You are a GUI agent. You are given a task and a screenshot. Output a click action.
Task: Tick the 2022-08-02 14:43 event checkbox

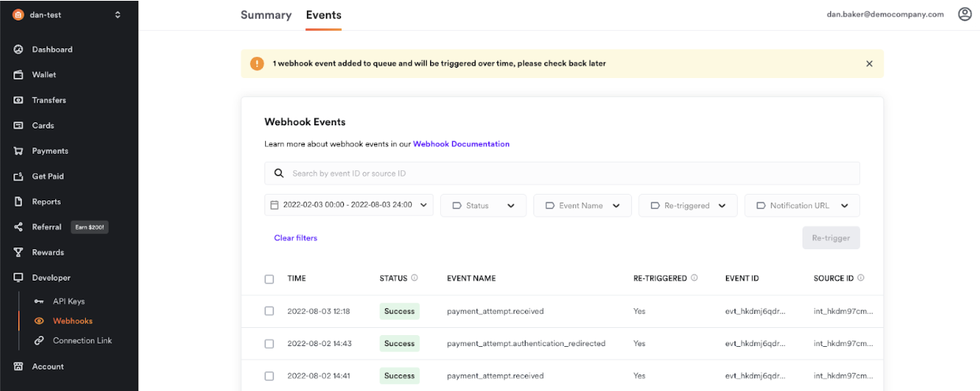pyautogui.click(x=269, y=344)
